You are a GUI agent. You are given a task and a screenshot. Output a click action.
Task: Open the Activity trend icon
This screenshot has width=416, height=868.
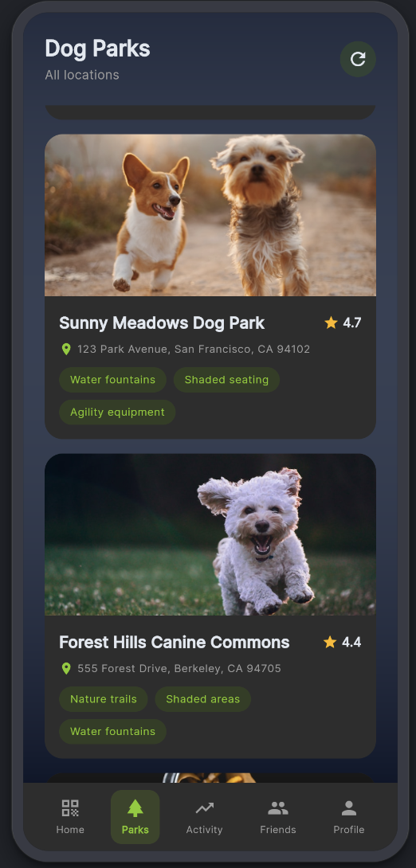click(x=204, y=808)
